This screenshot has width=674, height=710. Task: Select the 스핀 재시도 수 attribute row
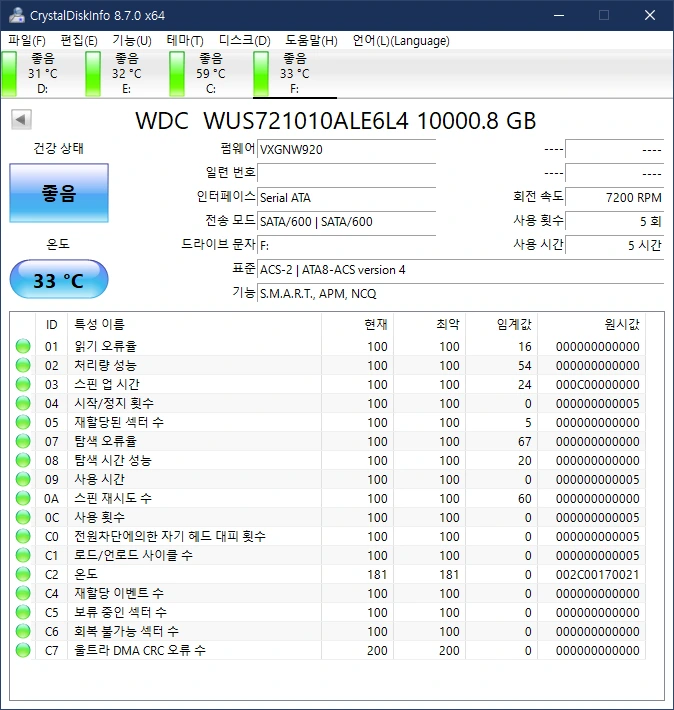tap(328, 499)
